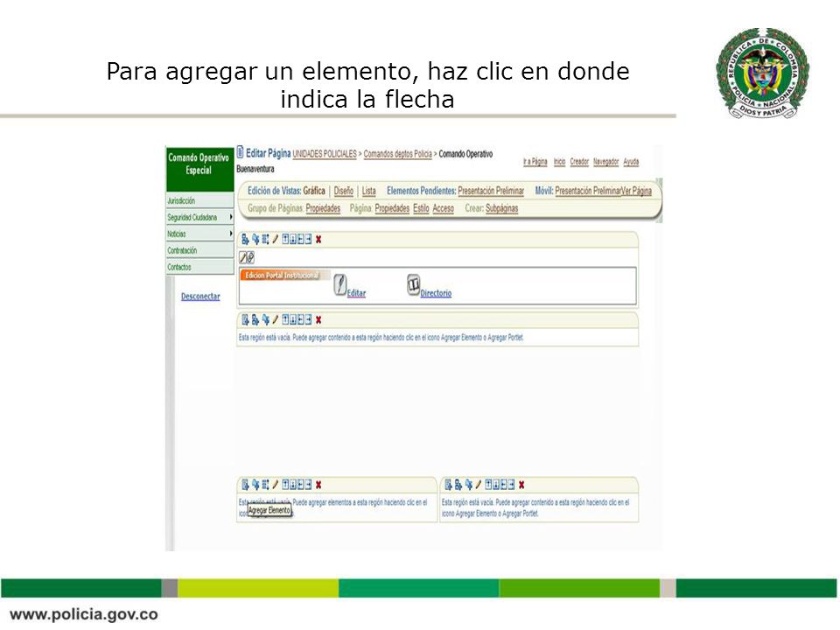840x630 pixels.
Task: Open Seguridad Ciudadana menu item
Action: click(x=192, y=218)
